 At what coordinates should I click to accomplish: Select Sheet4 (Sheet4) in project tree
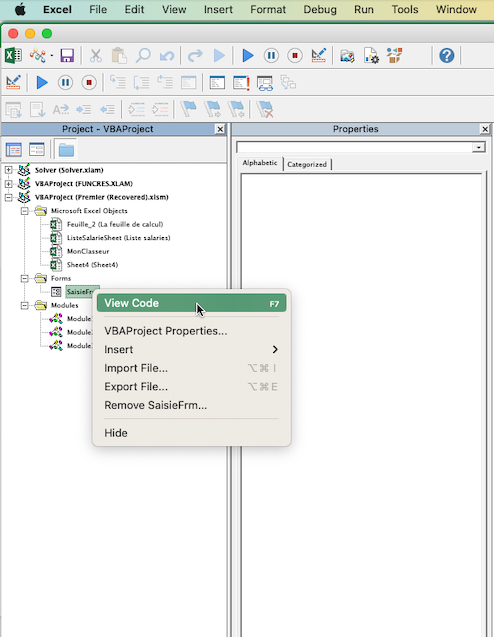coord(92,264)
